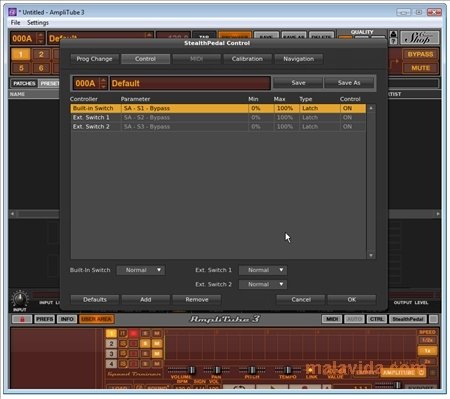Image resolution: width=450 pixels, height=399 pixels.
Task: Set speed to 1/2x
Action: point(427,340)
